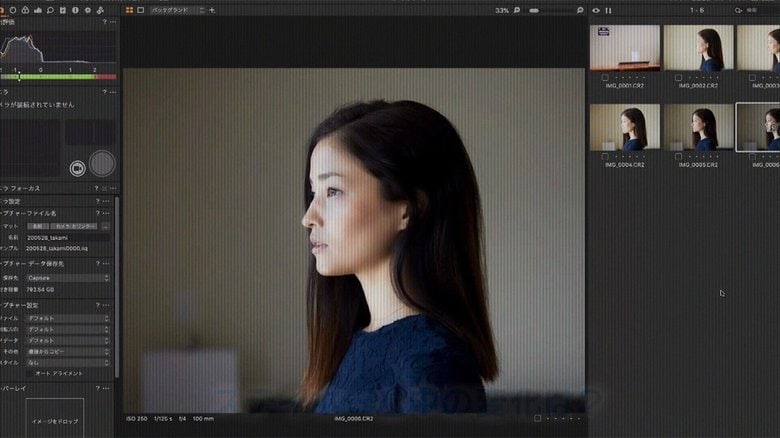The height and width of the screenshot is (438, 780).
Task: Click the 1/125 s shutter readout
Action: click(163, 419)
